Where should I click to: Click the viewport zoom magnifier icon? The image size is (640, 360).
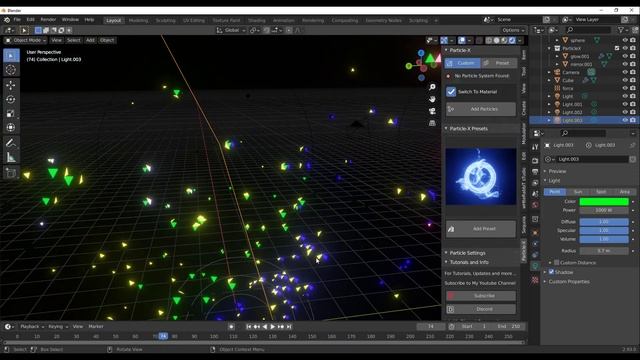432,87
